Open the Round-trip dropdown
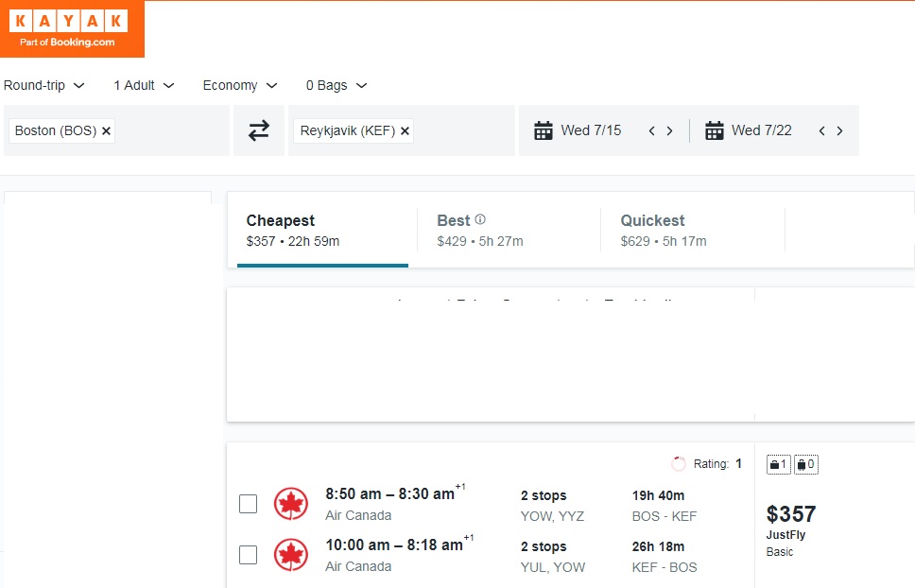This screenshot has height=588, width=915. point(44,85)
